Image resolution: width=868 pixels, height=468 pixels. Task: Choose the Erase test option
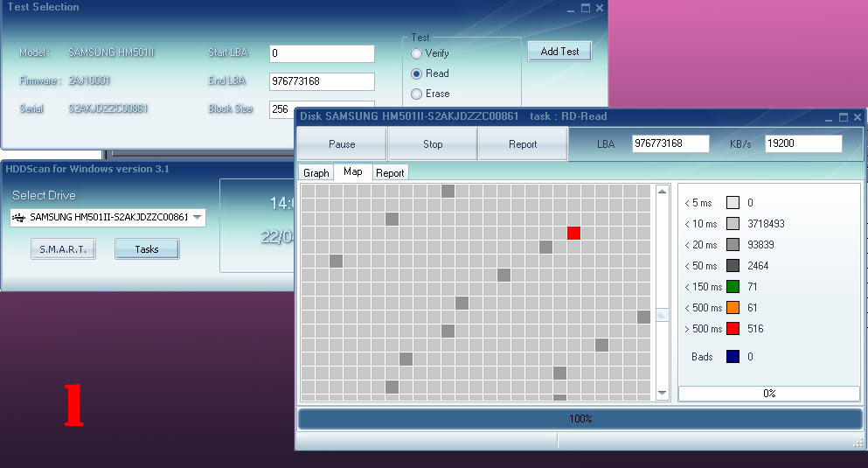tap(417, 94)
